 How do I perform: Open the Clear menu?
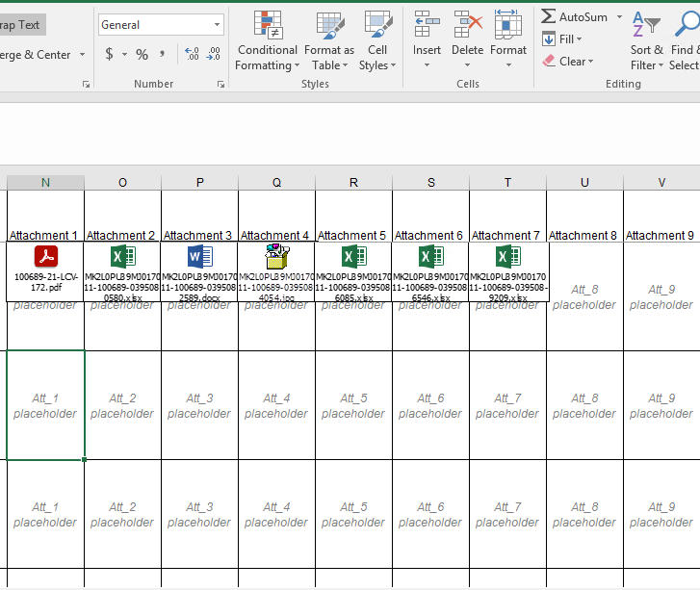coord(567,62)
